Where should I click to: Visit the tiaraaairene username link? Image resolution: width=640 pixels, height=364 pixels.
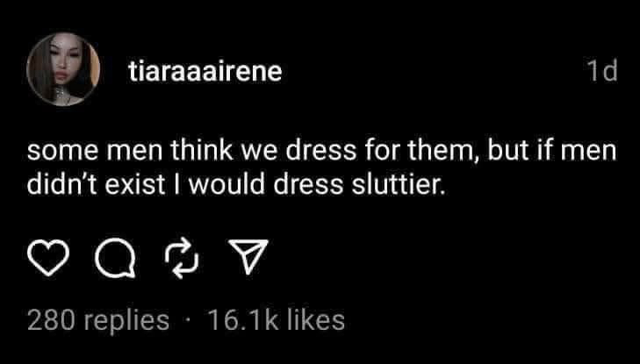205,72
